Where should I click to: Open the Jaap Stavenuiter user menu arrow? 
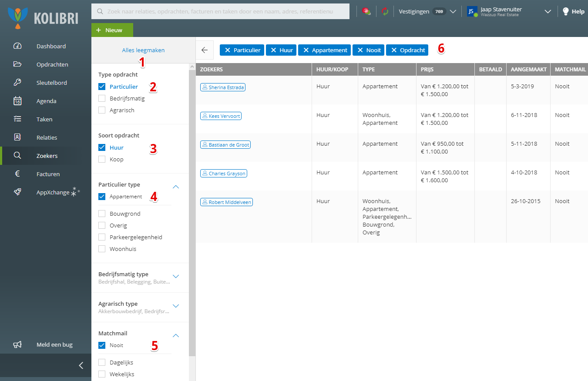(548, 12)
